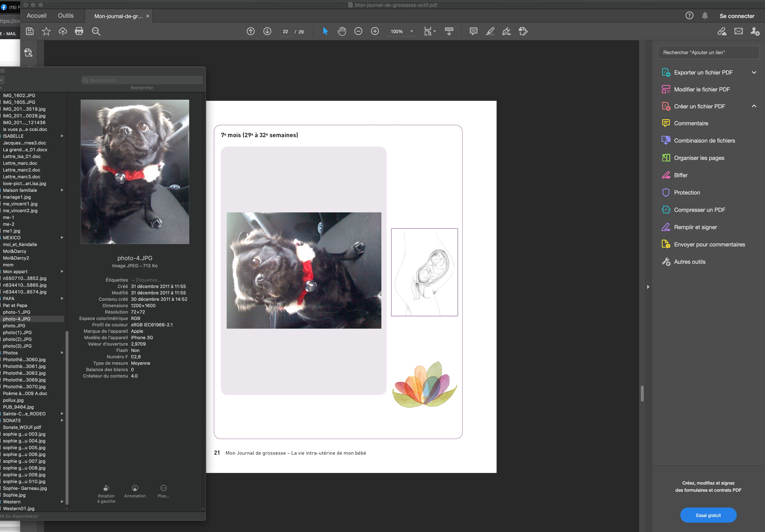Switch to the Outils tab

coord(66,16)
